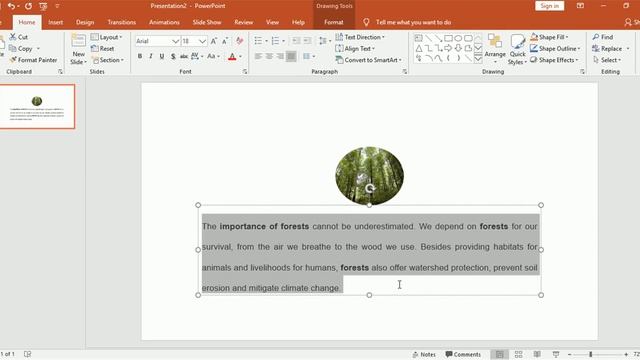Image resolution: width=640 pixels, height=360 pixels.
Task: Toggle Italic formatting
Action: [151, 56]
